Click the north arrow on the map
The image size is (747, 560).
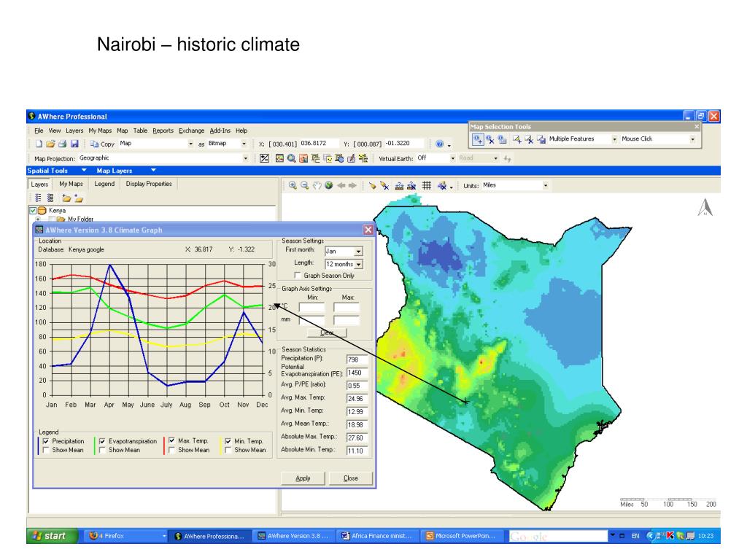click(x=705, y=208)
